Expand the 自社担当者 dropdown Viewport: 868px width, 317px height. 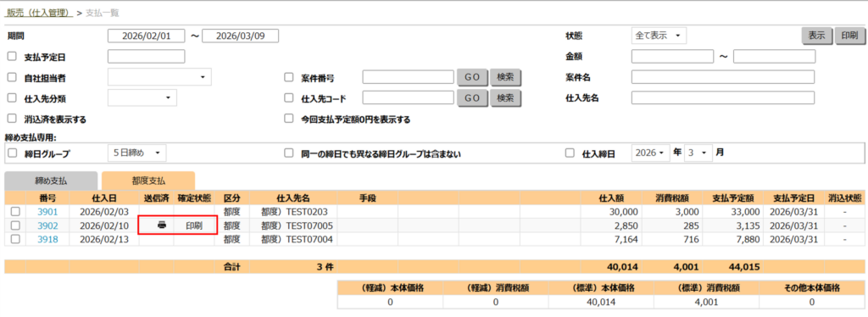(x=159, y=77)
